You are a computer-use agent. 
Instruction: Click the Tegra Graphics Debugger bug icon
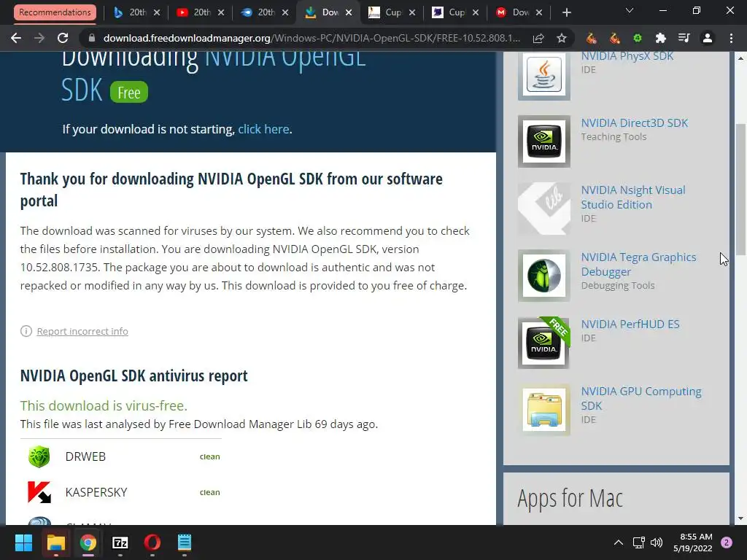click(x=544, y=276)
